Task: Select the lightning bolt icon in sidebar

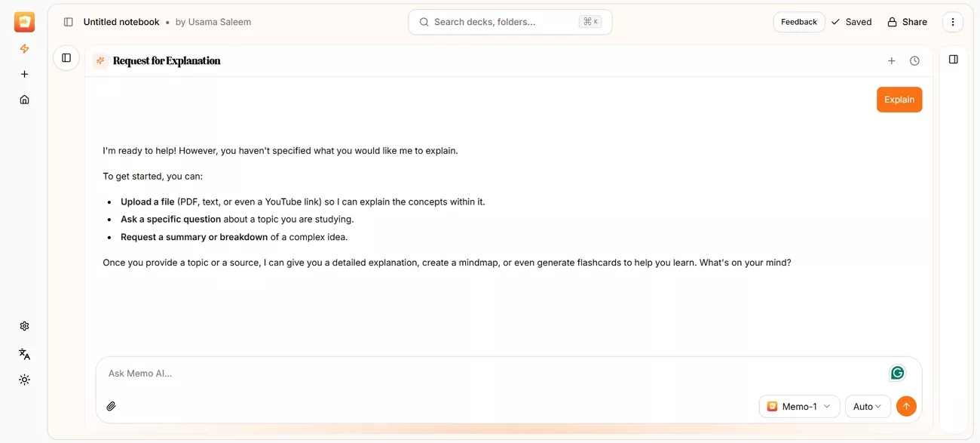Action: pos(24,48)
